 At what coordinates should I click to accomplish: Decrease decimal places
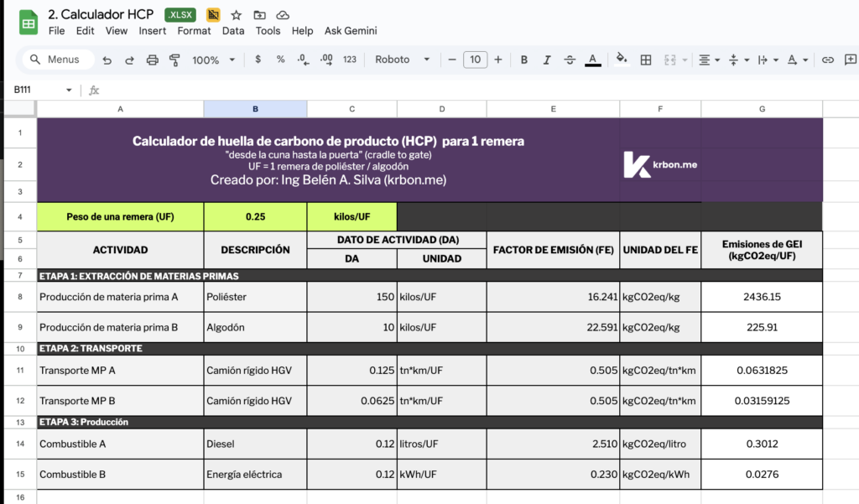(x=302, y=60)
